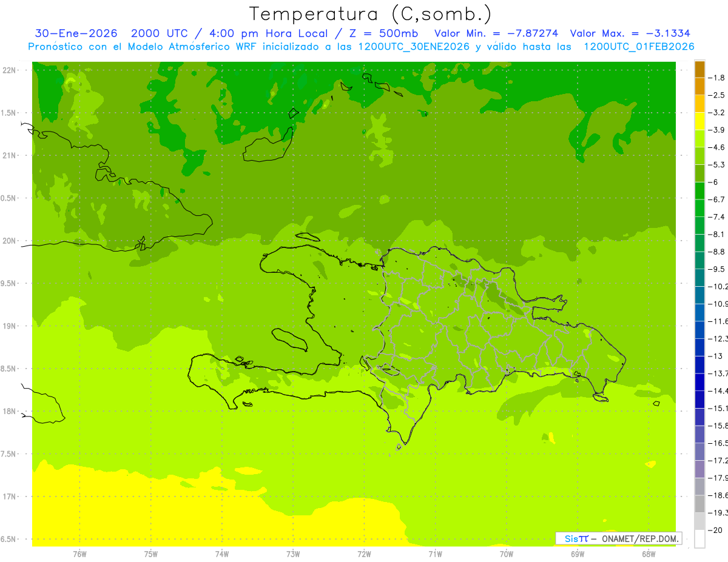Click the '76W' longitude axis label
The width and height of the screenshot is (728, 562).
point(79,554)
